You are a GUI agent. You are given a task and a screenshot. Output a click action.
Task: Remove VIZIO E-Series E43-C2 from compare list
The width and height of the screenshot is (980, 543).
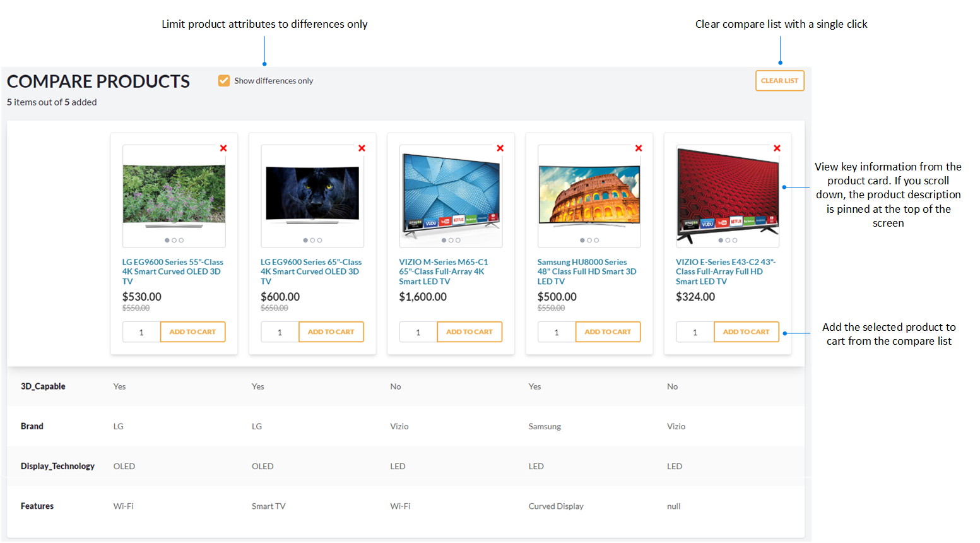pos(777,148)
